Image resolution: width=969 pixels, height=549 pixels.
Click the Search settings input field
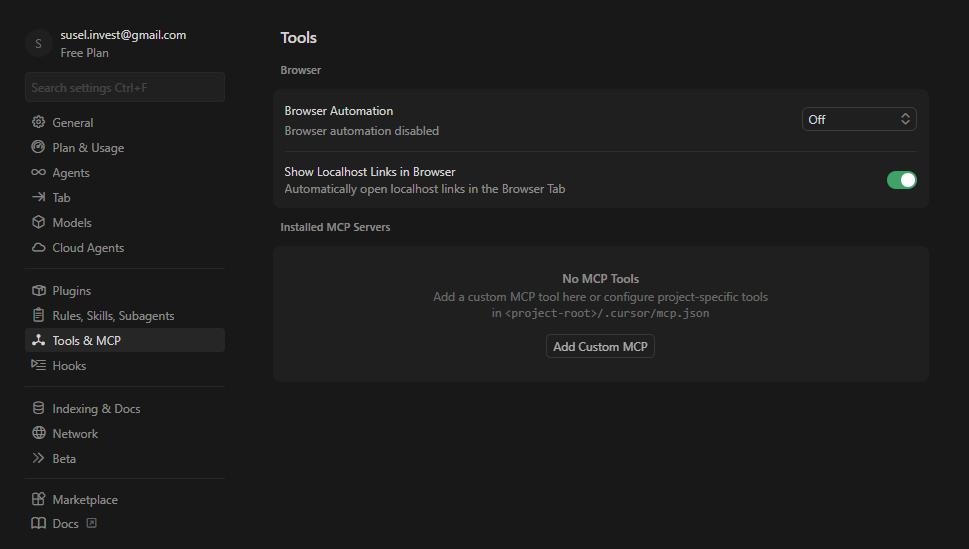pos(125,87)
